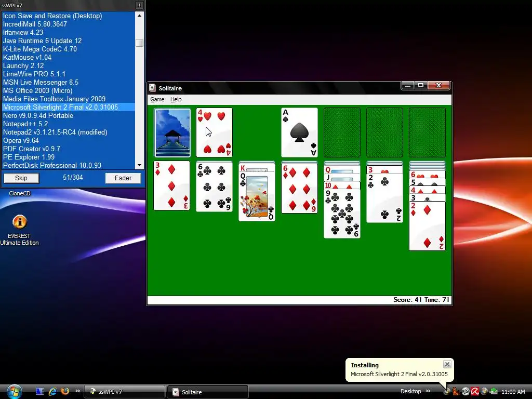Click the network tray icon near clock
Image resolution: width=532 pixels, height=399 pixels.
[x=494, y=392]
